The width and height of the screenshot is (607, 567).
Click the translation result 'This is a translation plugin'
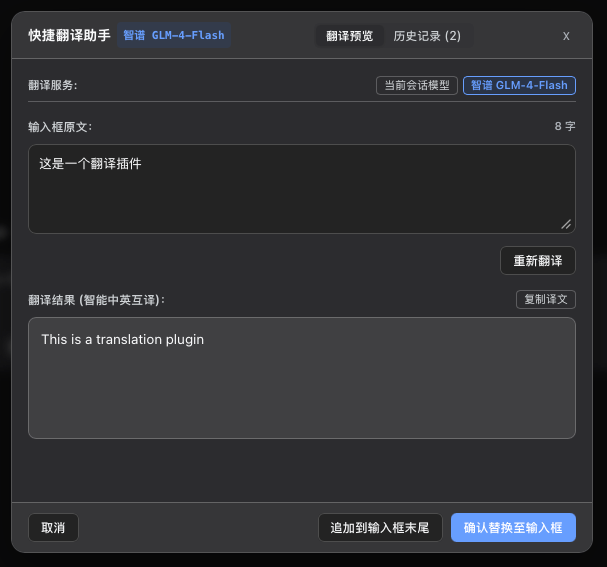tap(123, 339)
